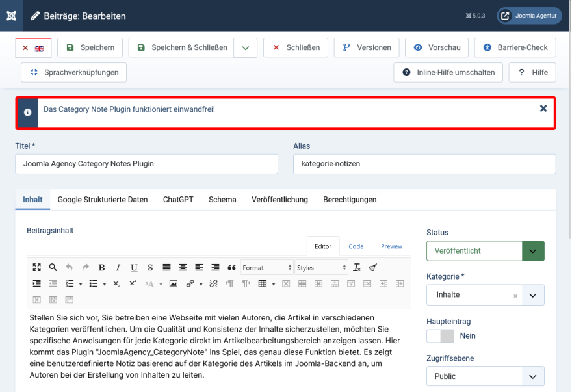
Task: Expand the Zugriffsebene dropdown
Action: (x=485, y=376)
